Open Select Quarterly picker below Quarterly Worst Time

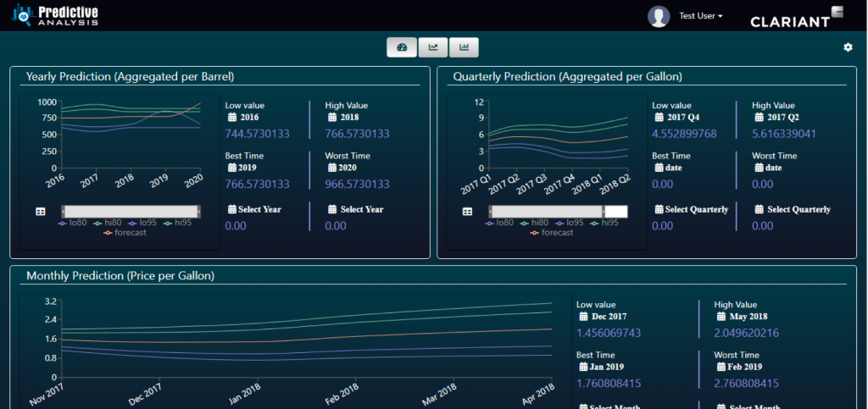pos(793,209)
